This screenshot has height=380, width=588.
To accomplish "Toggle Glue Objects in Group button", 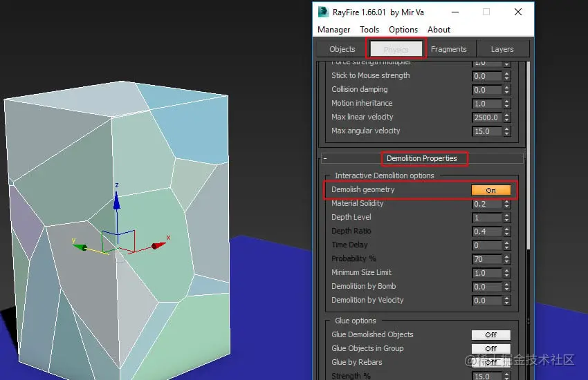I will click(x=491, y=348).
